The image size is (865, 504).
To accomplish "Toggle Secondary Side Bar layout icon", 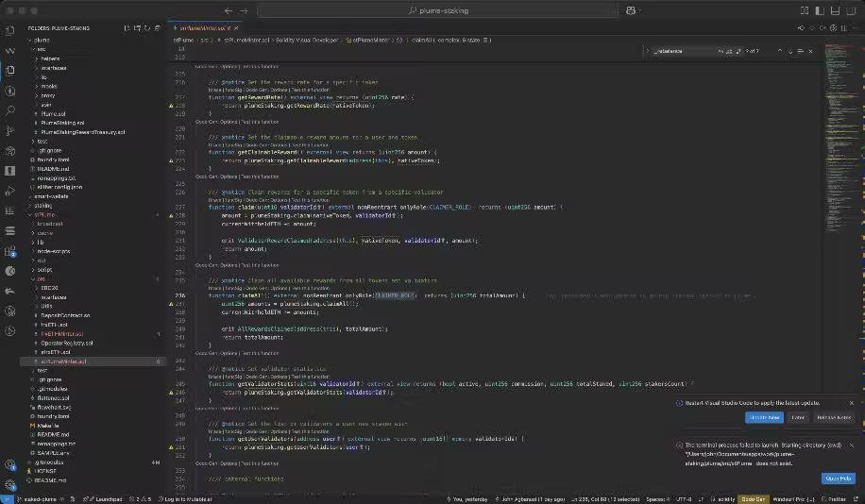I will point(851,10).
